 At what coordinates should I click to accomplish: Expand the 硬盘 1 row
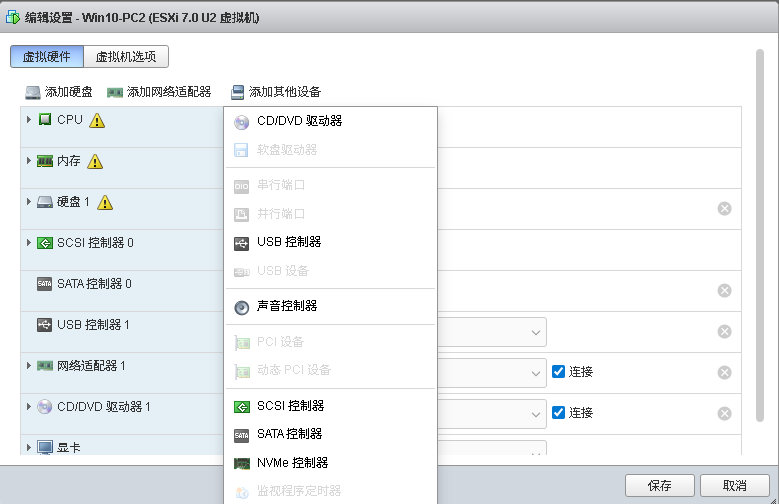[29, 202]
